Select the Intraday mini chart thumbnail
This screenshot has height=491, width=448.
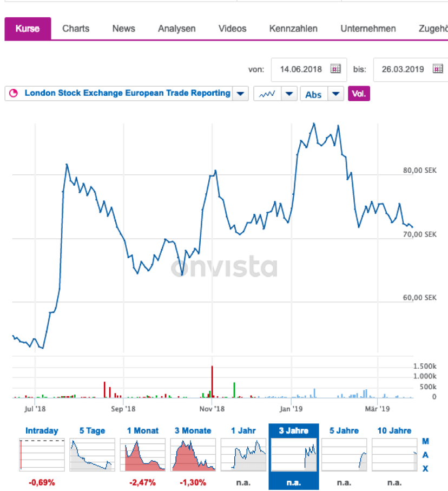pyautogui.click(x=42, y=455)
